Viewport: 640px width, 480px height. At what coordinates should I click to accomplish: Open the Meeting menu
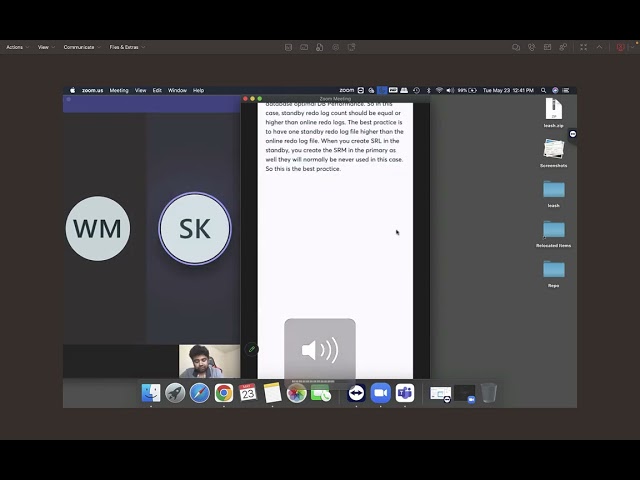click(119, 90)
